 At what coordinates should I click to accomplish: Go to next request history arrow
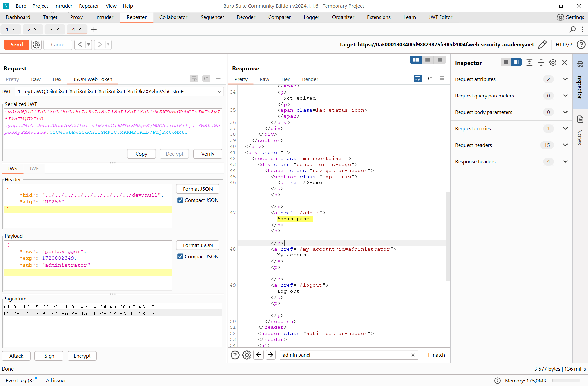coord(100,45)
